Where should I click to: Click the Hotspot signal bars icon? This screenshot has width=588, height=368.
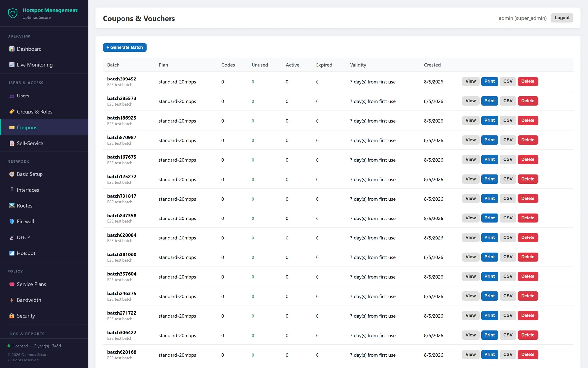pos(12,253)
